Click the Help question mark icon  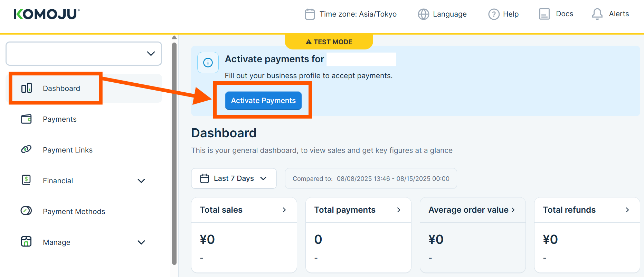click(494, 14)
